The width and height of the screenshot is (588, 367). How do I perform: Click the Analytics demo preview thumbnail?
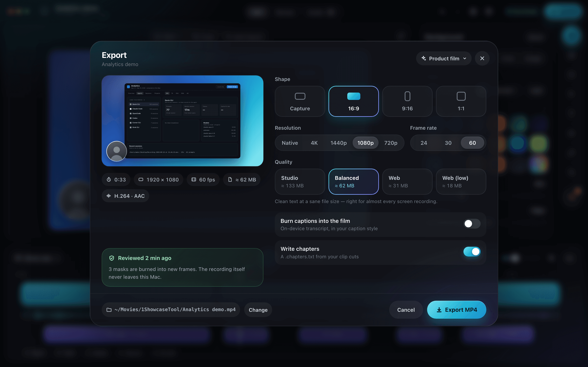pos(183,121)
